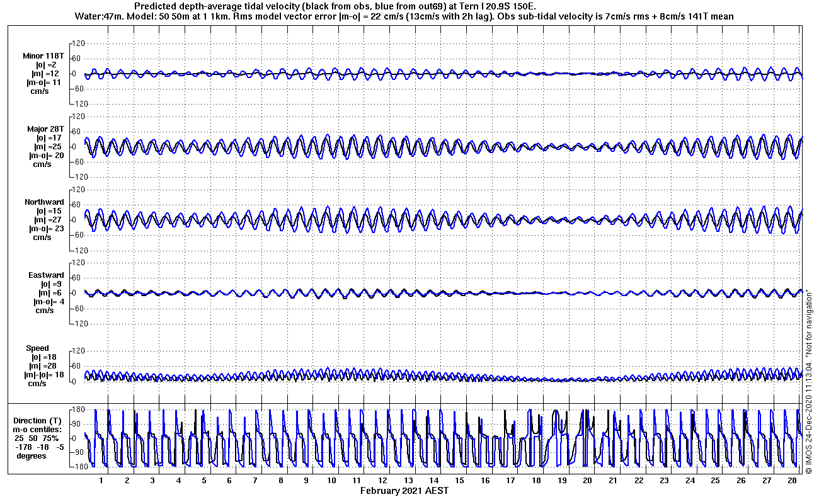Click the '|m-o|= 4' value under Eastward
The width and height of the screenshot is (819, 504).
[x=49, y=302]
